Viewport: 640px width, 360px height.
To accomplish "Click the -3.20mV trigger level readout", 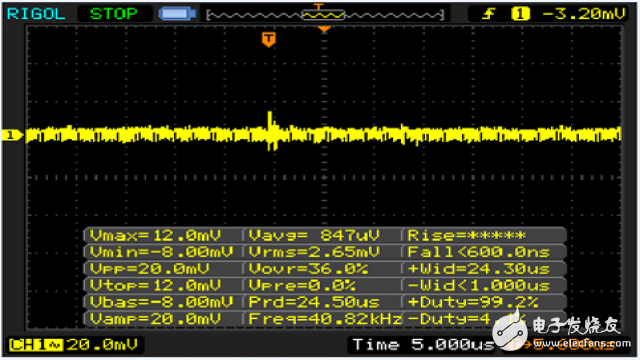I will tap(584, 14).
